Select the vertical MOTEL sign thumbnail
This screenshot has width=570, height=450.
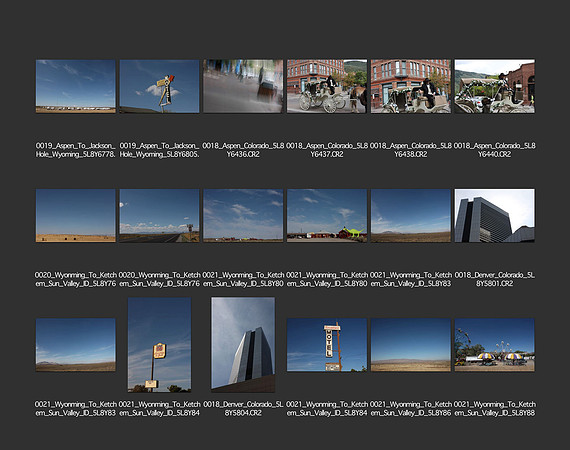pyautogui.click(x=327, y=345)
